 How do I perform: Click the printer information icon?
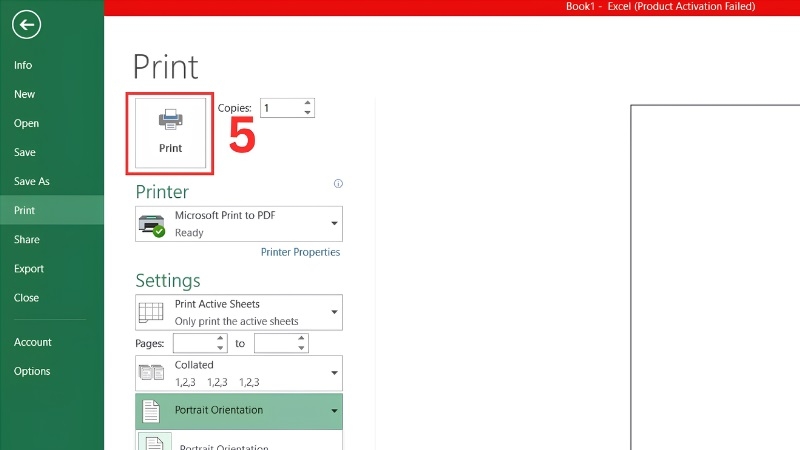[338, 184]
